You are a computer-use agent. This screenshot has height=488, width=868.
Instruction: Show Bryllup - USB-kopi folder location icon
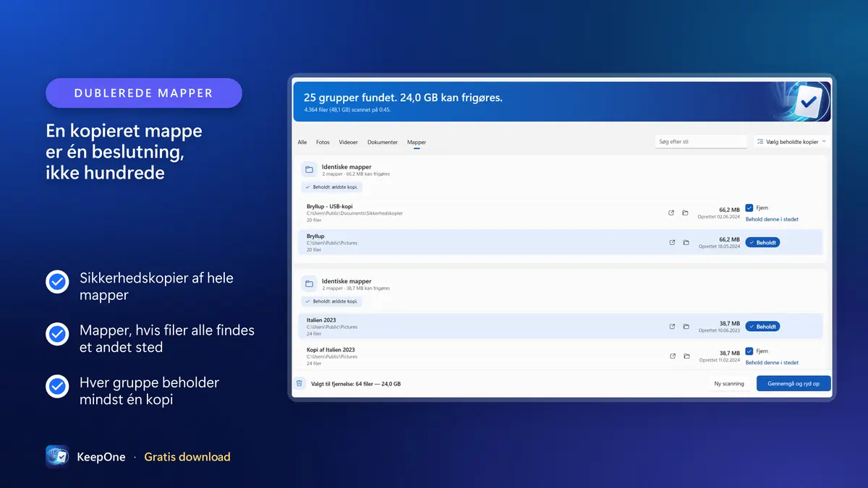tap(685, 213)
